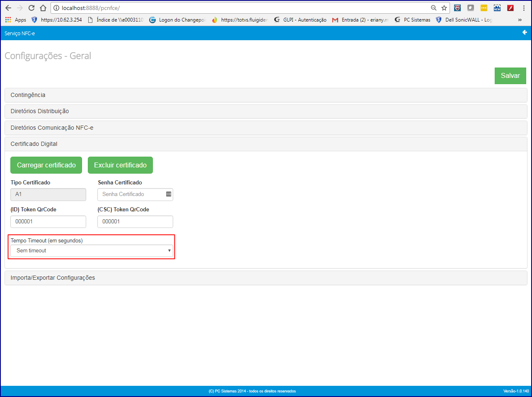Click the site info icon in address bar
Image resolution: width=532 pixels, height=397 pixels.
56,8
